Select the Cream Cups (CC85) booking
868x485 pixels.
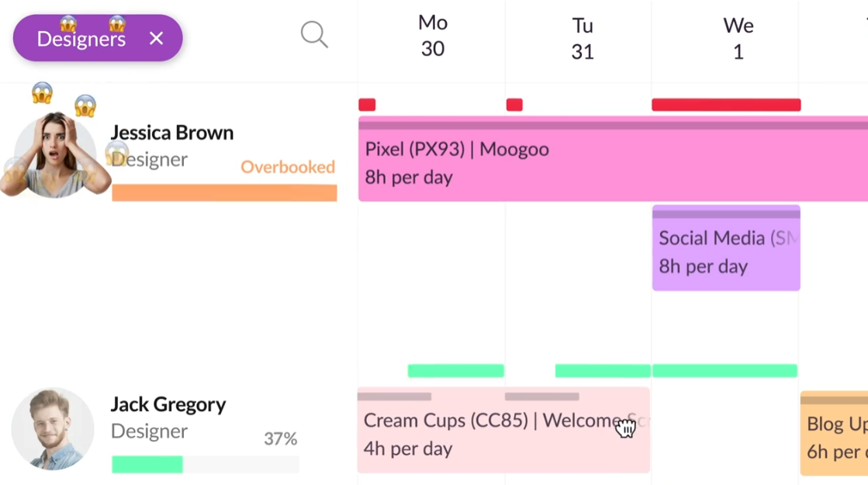point(503,430)
